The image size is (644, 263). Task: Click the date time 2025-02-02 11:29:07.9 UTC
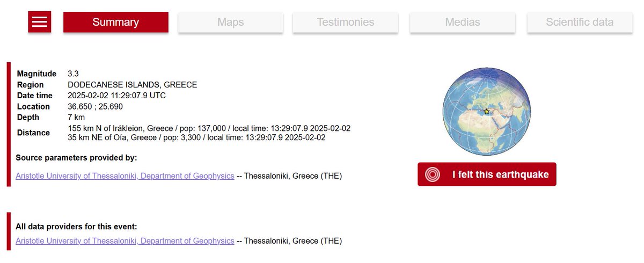[x=117, y=96]
